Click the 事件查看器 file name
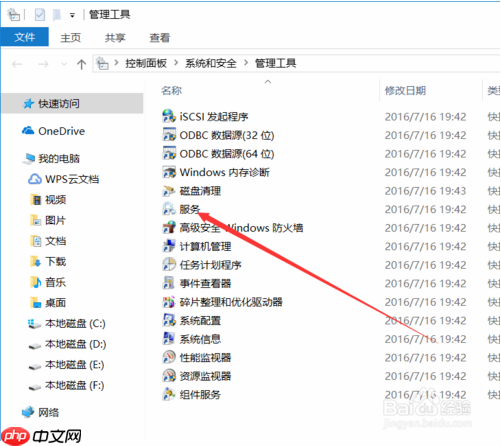Viewport: 501px width, 446px height. tap(205, 284)
